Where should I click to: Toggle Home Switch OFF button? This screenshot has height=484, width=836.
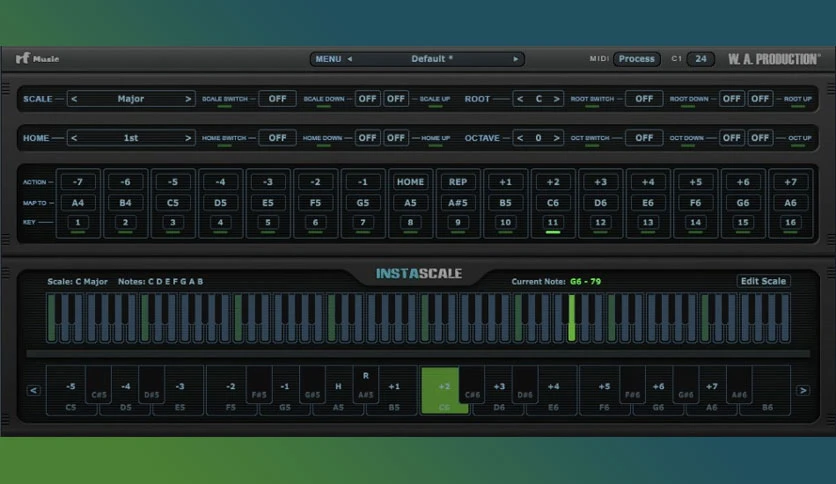pos(277,138)
